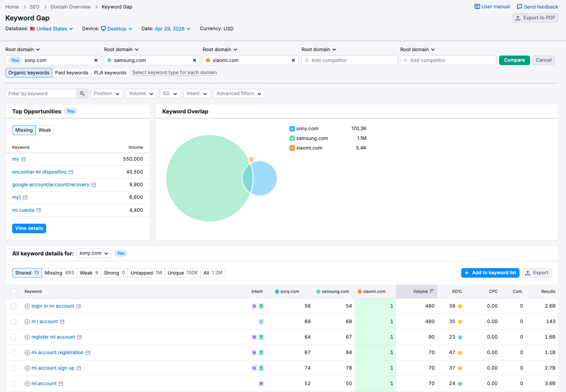Uncheck sony.com in Keyword Overlap legend
The image size is (566, 392).
point(292,129)
